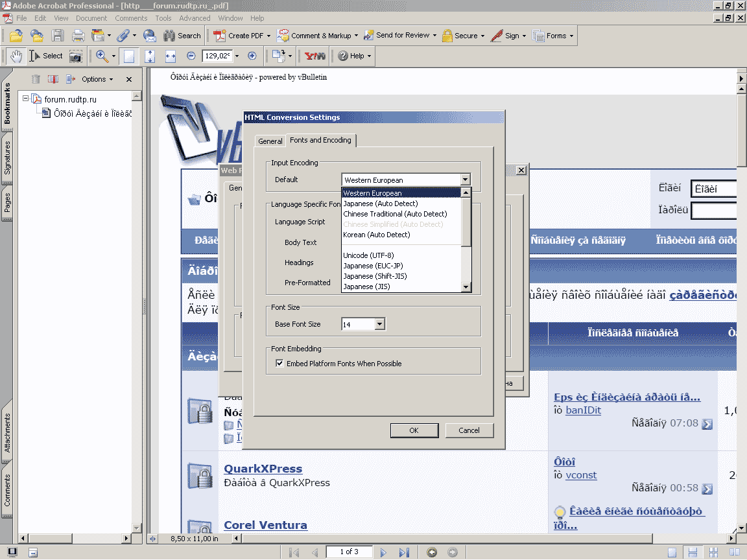This screenshot has width=747, height=560.
Task: Click the Print icon in toolbar
Action: (78, 36)
